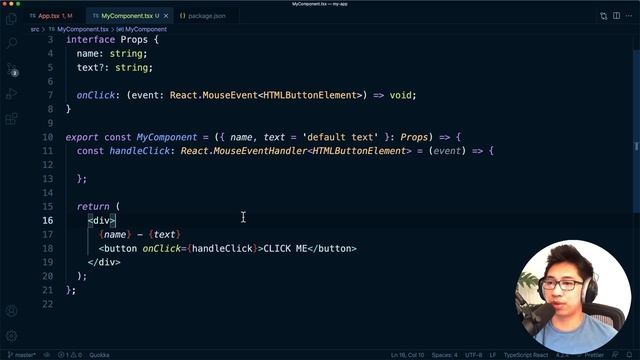Click '{text}' expression on line 17
Viewport: 640px width, 360px height.
[164, 234]
